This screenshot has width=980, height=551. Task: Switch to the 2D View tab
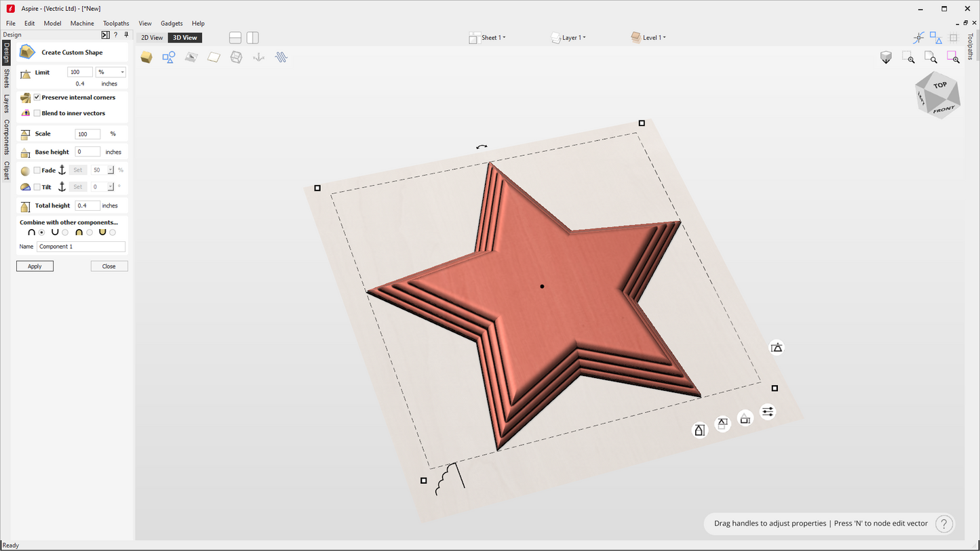(x=152, y=38)
